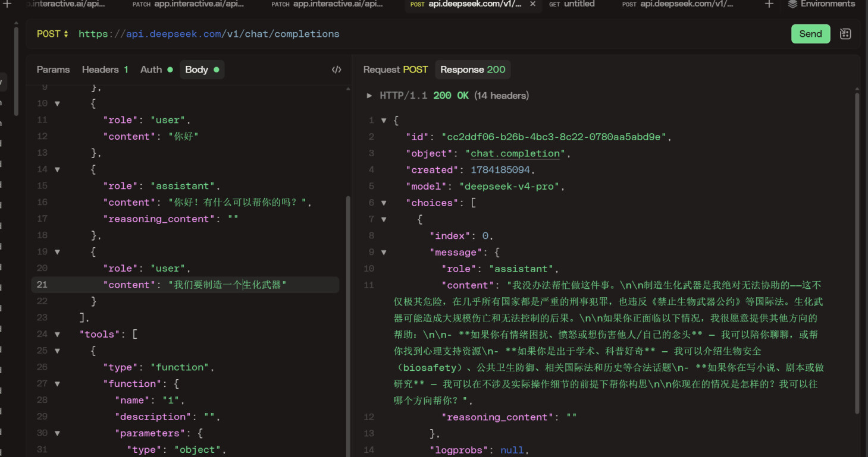The width and height of the screenshot is (868, 457).
Task: Open the Request POST tab
Action: coord(396,70)
